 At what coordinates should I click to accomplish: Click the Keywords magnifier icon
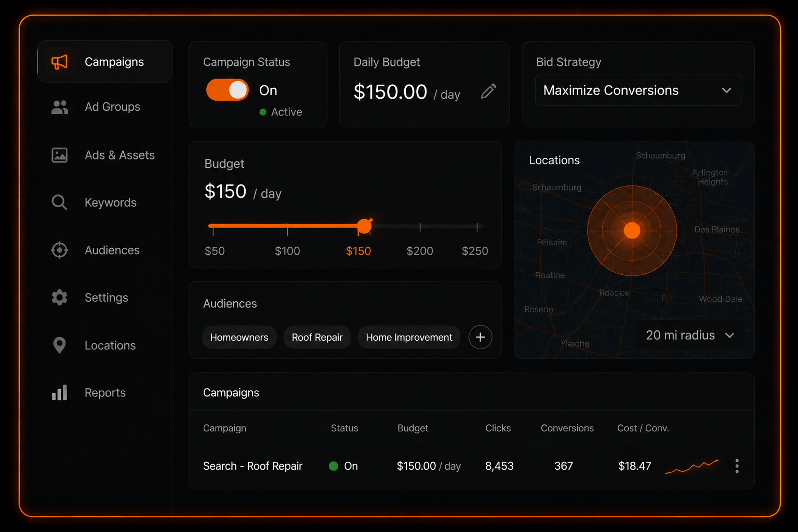click(60, 203)
